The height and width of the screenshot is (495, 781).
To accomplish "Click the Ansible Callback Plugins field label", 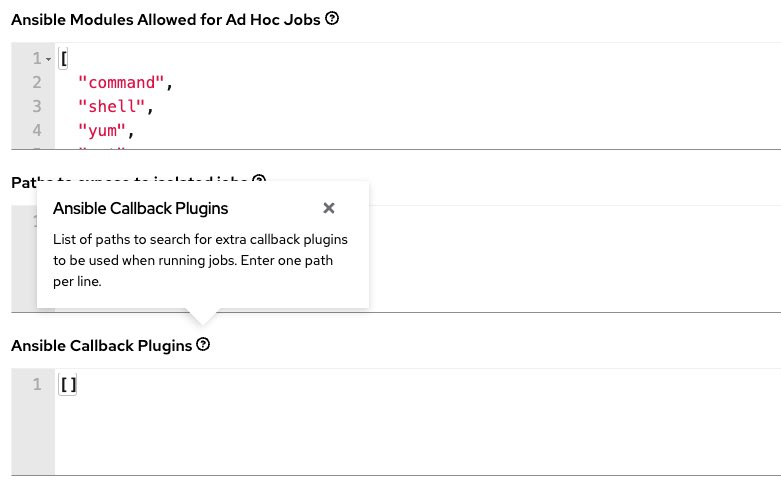I will tap(101, 345).
